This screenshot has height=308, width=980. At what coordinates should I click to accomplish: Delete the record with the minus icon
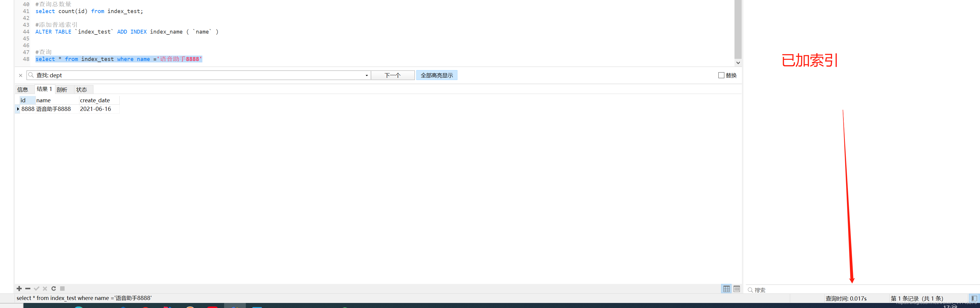tap(28, 289)
